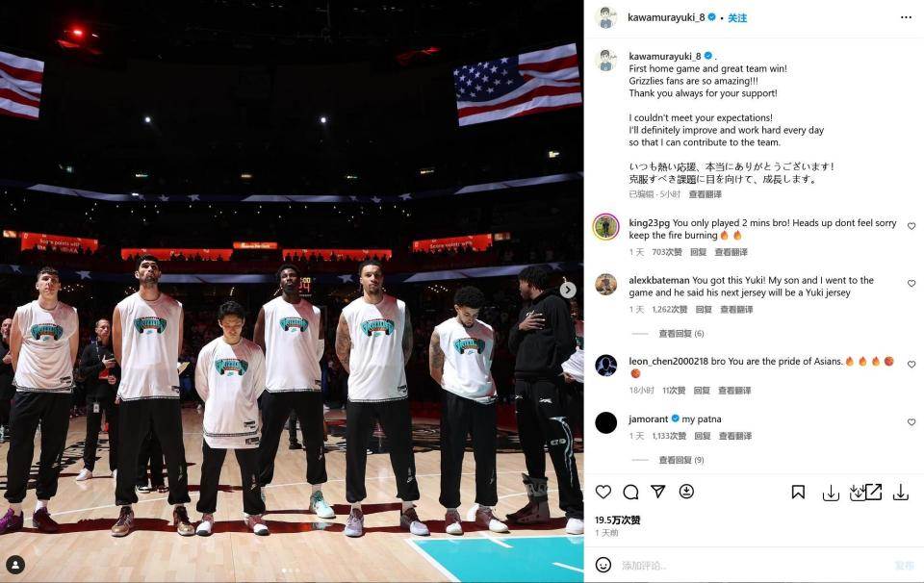Translate caption using 查看翻译
The image size is (924, 583).
pos(705,194)
